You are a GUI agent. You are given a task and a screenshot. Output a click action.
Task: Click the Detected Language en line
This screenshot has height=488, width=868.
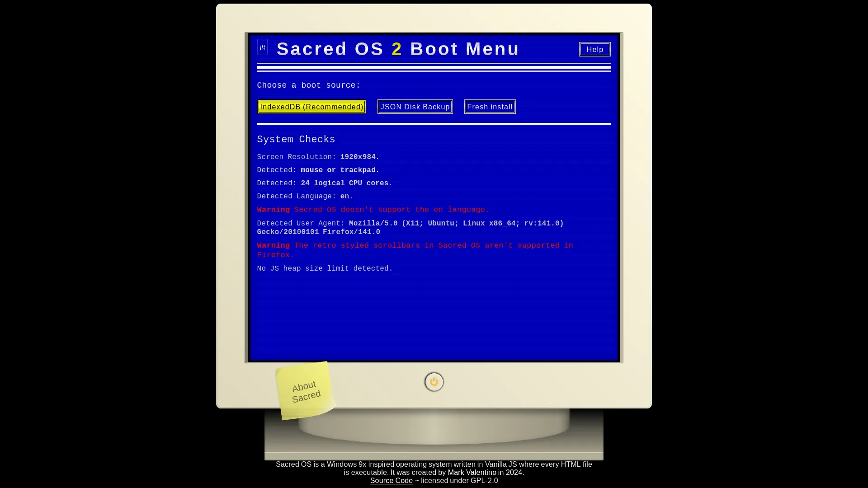click(x=305, y=196)
